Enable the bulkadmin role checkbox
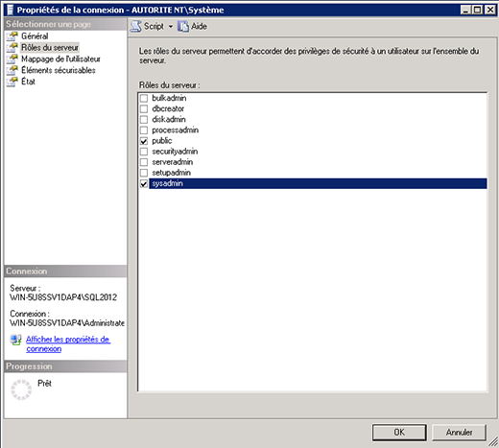499x448 pixels. (144, 98)
